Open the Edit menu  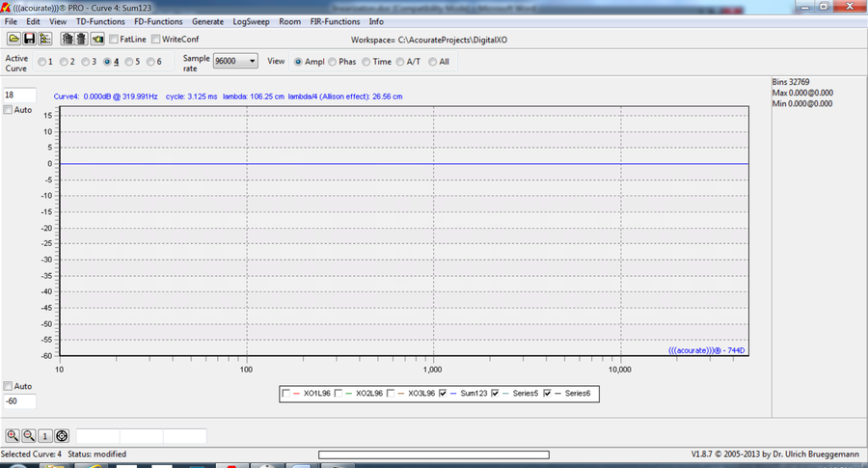point(33,21)
